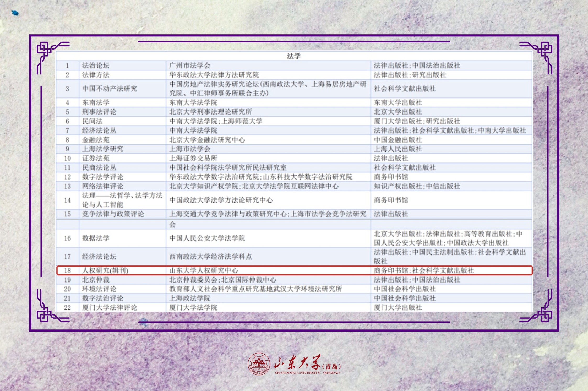Select the organizer 上海证券交易所
588x391 pixels.
click(193, 158)
